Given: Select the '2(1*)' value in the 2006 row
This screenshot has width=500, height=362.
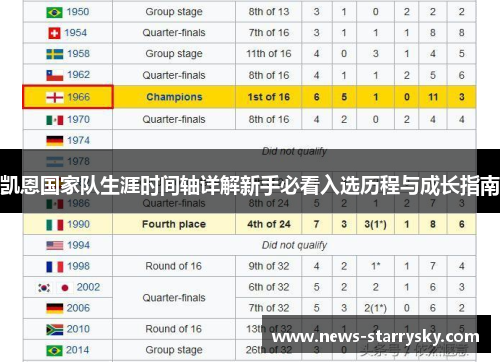Looking at the screenshot, I should tap(375, 308).
